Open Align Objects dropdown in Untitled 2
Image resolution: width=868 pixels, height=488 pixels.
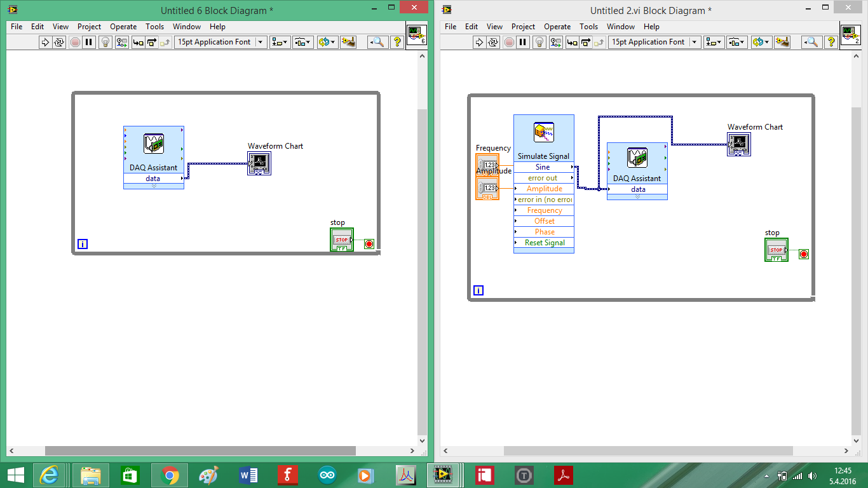714,42
